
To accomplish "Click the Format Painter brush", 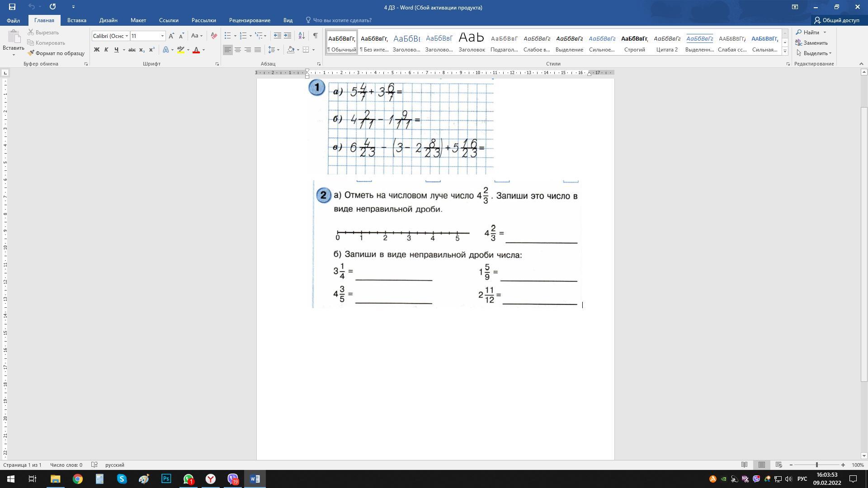I will pyautogui.click(x=56, y=53).
